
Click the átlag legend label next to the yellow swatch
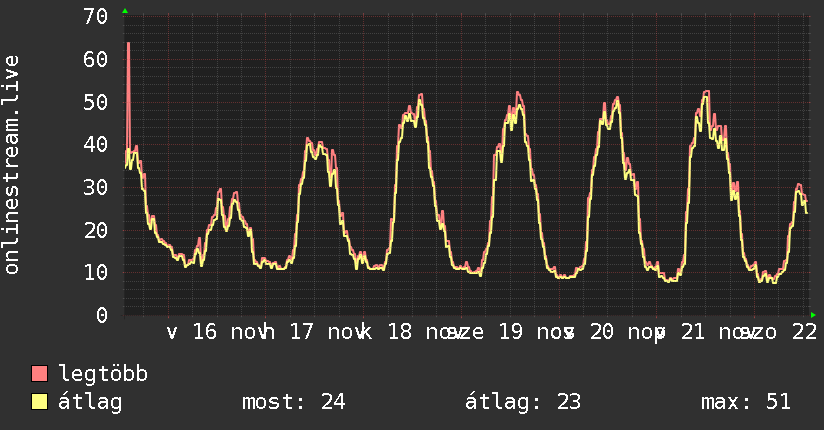[90, 402]
